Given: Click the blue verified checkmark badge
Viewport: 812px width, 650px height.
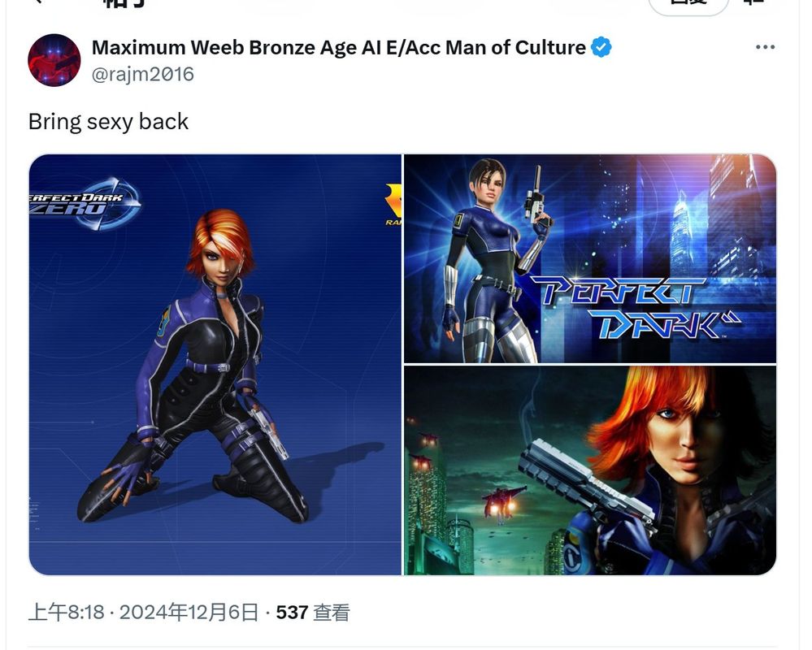Looking at the screenshot, I should [x=601, y=47].
